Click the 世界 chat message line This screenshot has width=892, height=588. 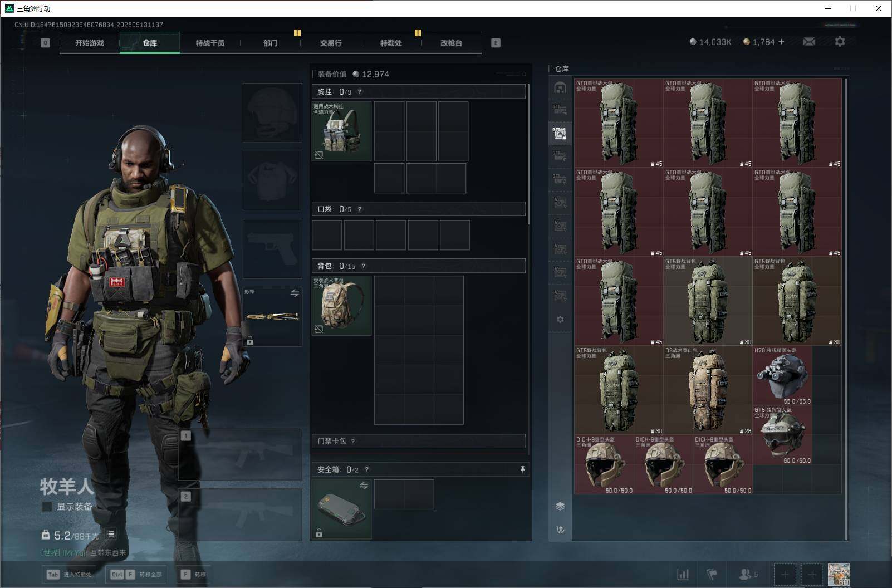(84, 553)
